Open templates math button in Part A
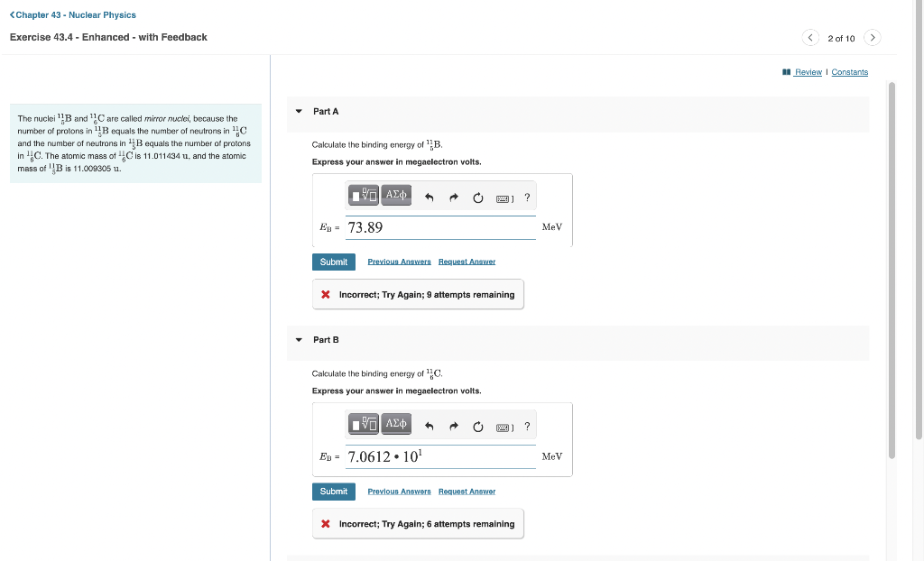Viewport: 924px width, 561px height. point(363,195)
